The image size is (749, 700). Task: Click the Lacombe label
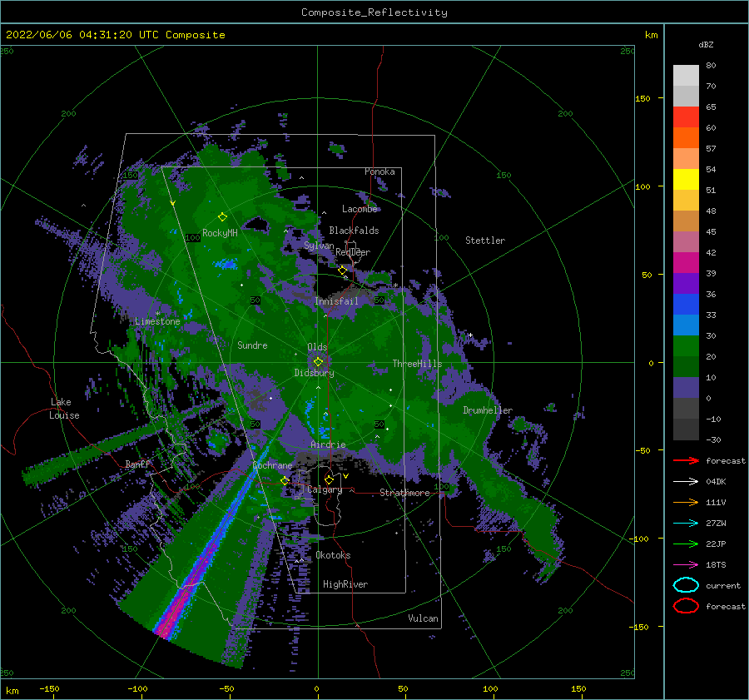[x=360, y=209]
